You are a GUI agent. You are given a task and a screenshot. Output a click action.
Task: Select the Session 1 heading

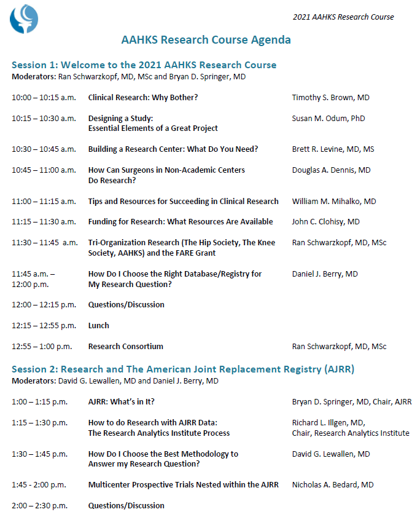pos(144,65)
